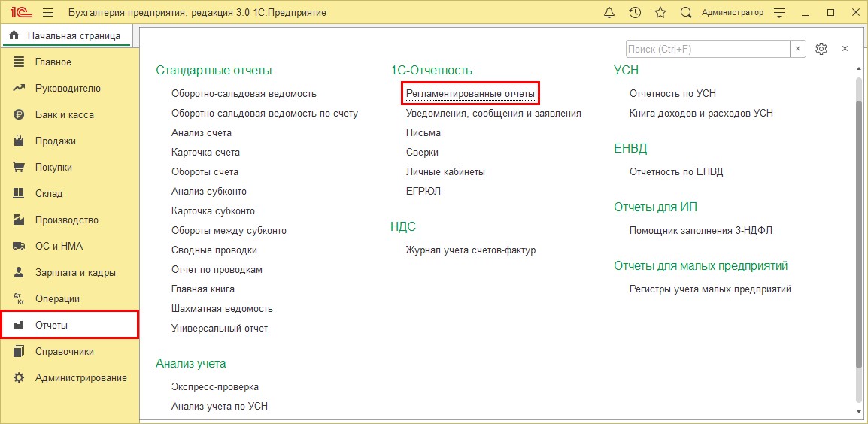Open Оборотно-сальдовая ведомость по счету
The height and width of the screenshot is (424, 868).
tap(265, 113)
